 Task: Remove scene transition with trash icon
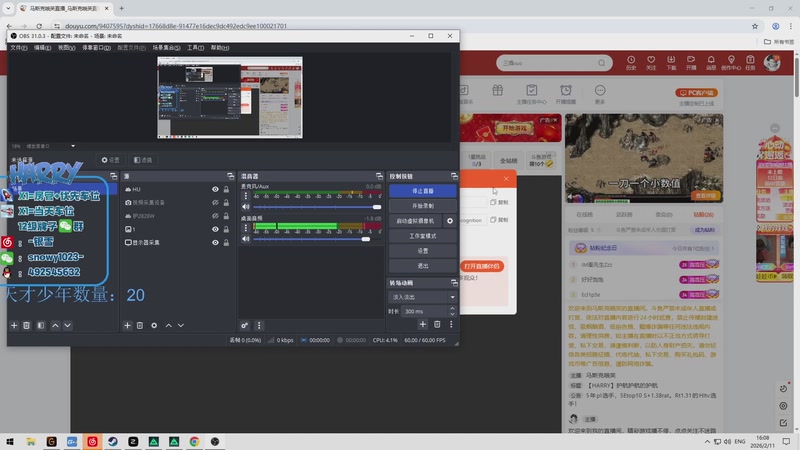(437, 324)
